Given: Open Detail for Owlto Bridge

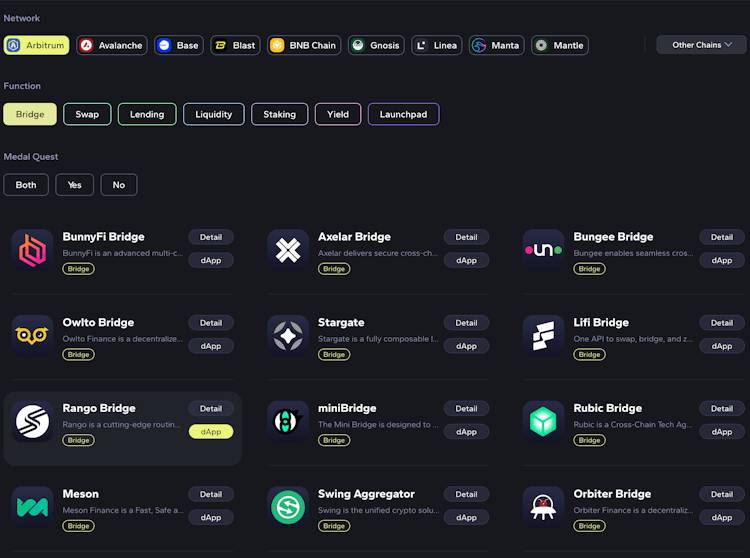Looking at the screenshot, I should pyautogui.click(x=211, y=323).
